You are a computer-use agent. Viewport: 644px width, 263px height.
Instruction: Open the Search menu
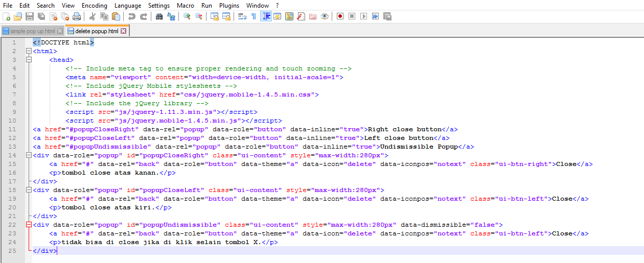[45, 5]
